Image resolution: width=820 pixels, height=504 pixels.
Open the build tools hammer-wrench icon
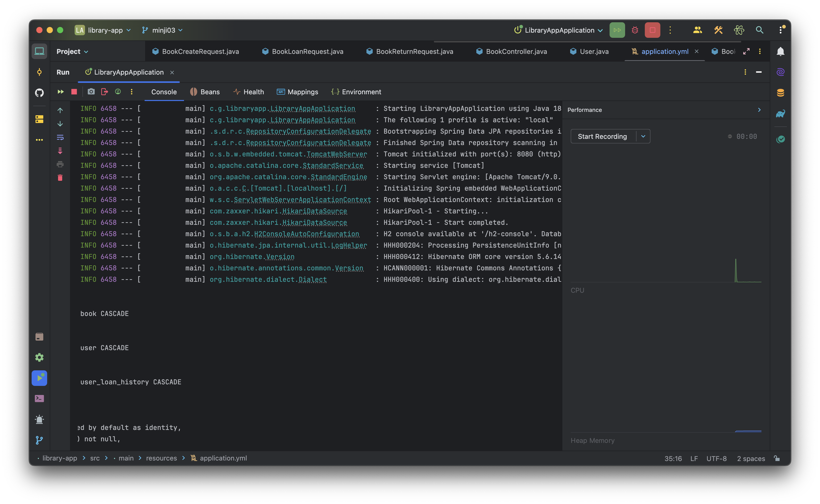(718, 30)
